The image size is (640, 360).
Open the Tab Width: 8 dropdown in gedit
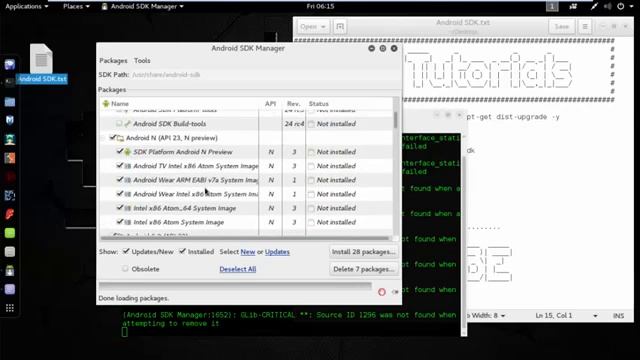[x=485, y=316]
